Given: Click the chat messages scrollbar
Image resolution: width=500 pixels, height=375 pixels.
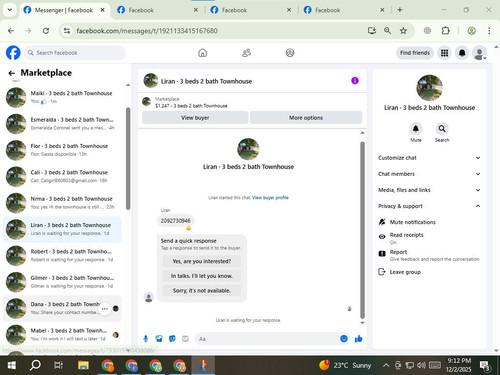Looking at the screenshot, I should [363, 230].
